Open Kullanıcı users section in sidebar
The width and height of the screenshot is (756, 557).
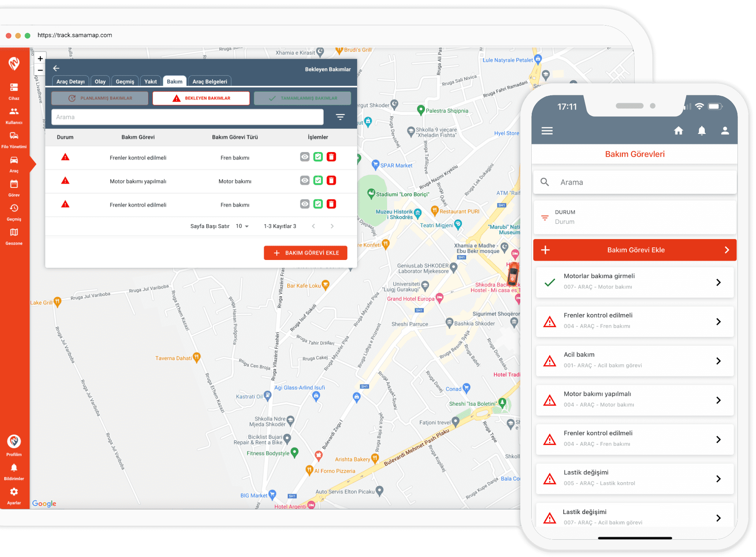[14, 115]
